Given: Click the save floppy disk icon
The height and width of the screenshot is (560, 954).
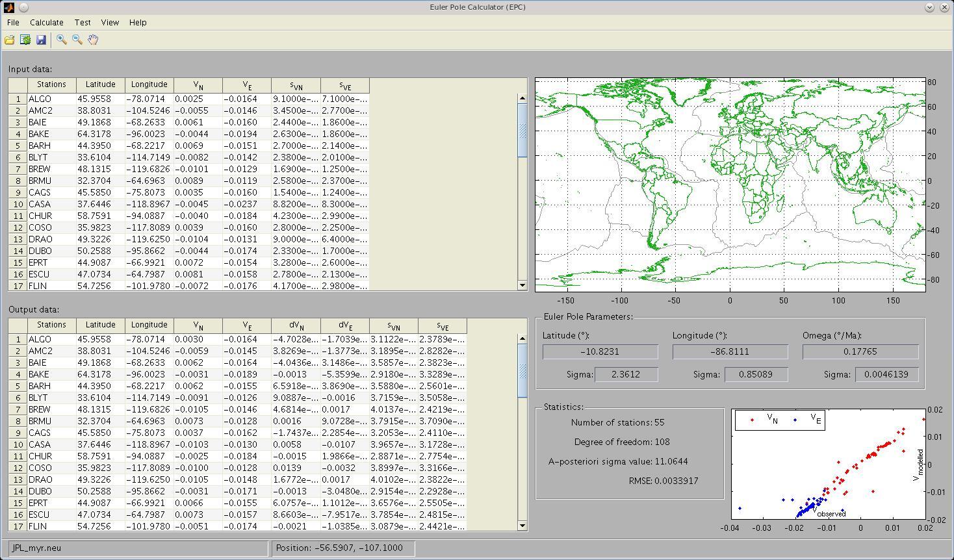Looking at the screenshot, I should 41,40.
